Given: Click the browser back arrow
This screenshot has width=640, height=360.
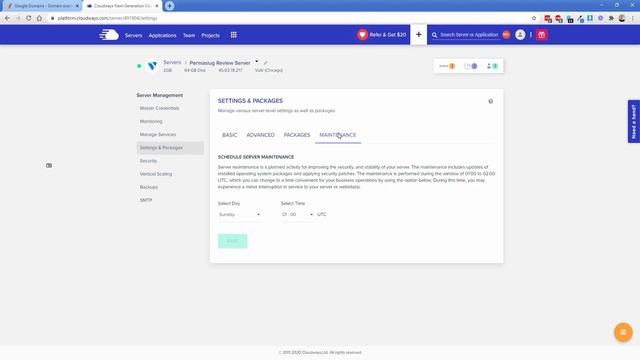Looking at the screenshot, I should pos(7,18).
